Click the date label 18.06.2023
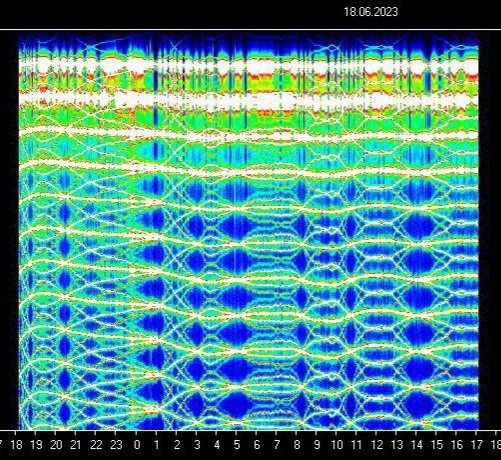501x460 pixels. click(x=371, y=12)
